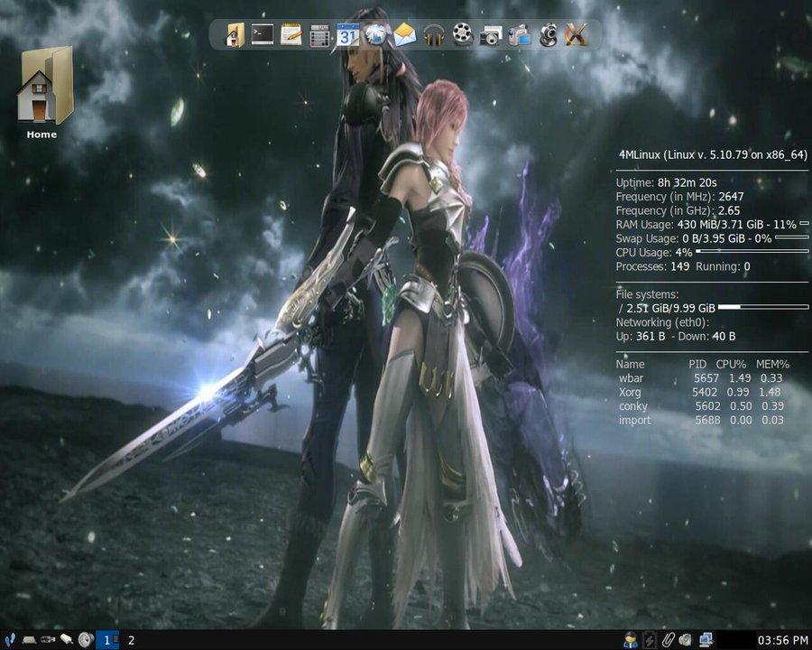
Task: Click the Frequency (in MHz) 2647 line
Action: 679,197
